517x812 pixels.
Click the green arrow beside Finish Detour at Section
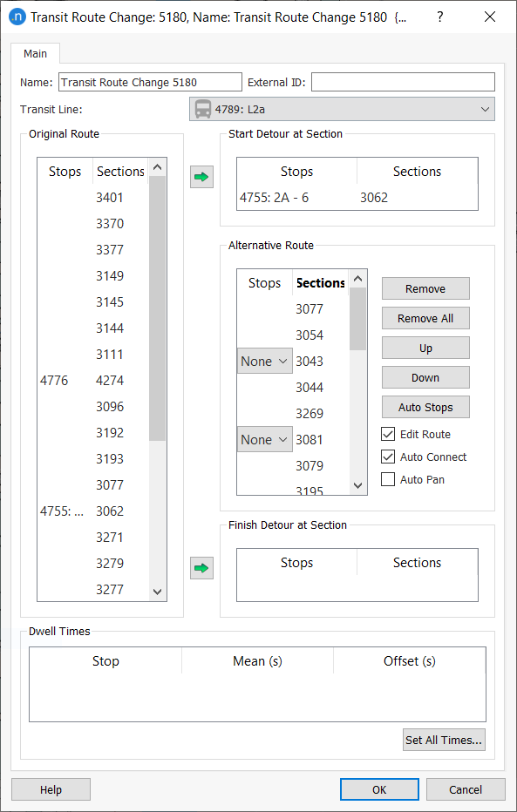coord(201,567)
